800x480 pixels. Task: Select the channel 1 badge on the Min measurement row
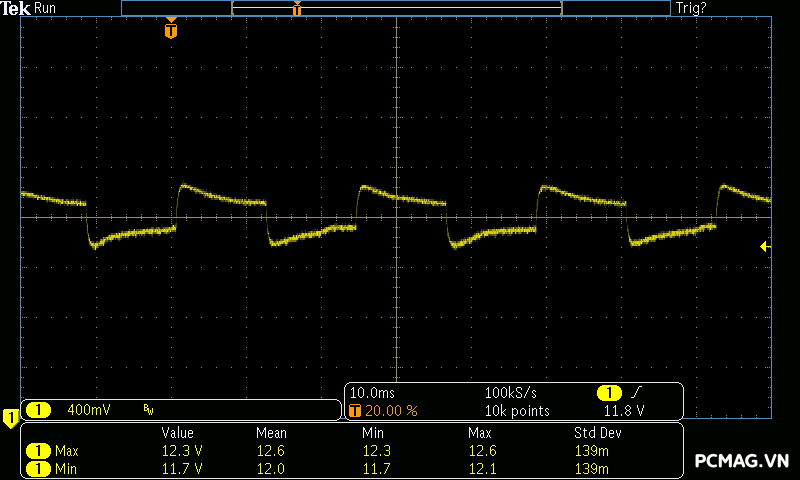point(38,468)
